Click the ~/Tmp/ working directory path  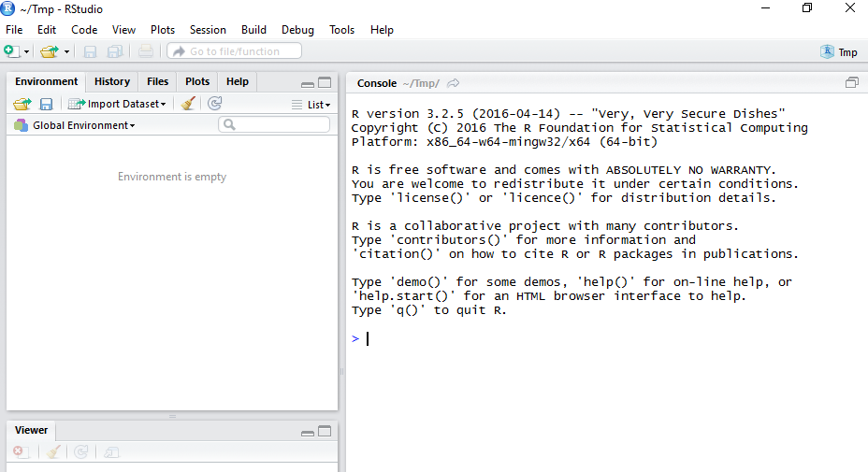coord(421,83)
